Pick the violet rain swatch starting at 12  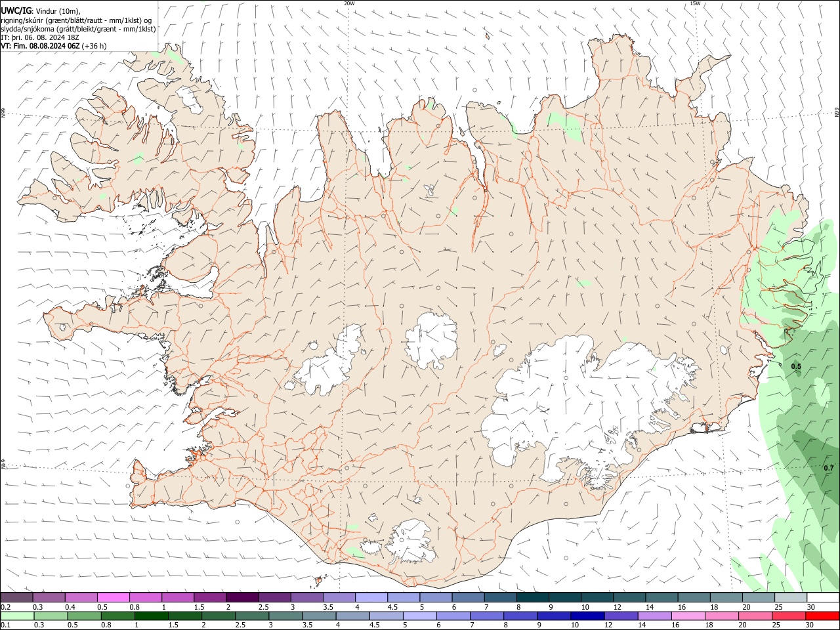(621, 616)
